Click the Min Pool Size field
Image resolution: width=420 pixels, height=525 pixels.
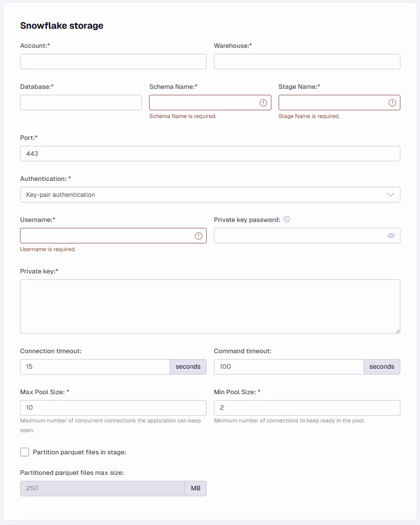click(307, 408)
